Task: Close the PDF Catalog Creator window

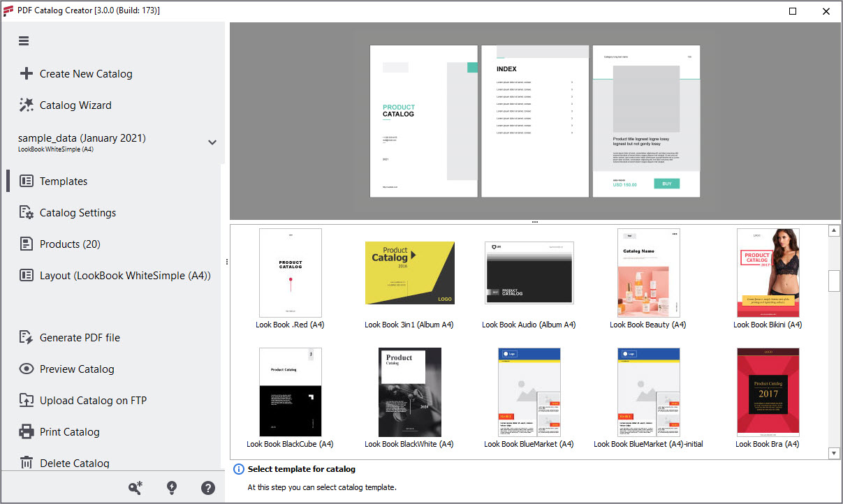Action: [826, 10]
